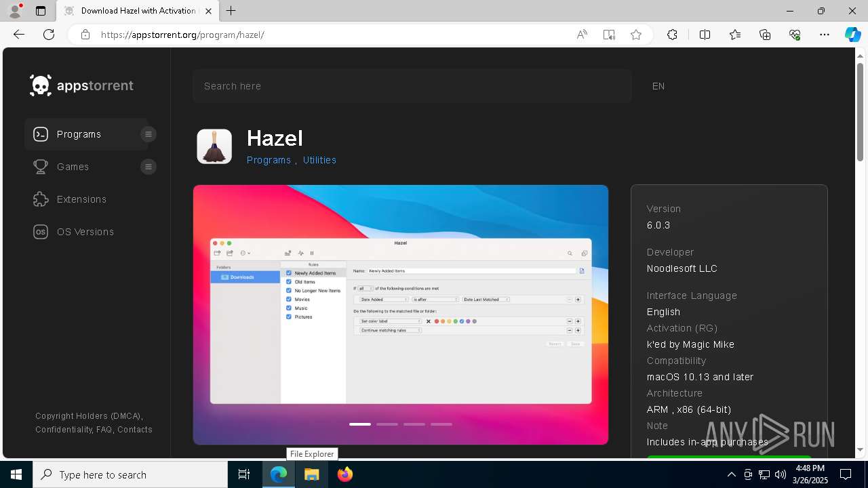View site information lock icon
868x488 pixels.
(x=85, y=35)
